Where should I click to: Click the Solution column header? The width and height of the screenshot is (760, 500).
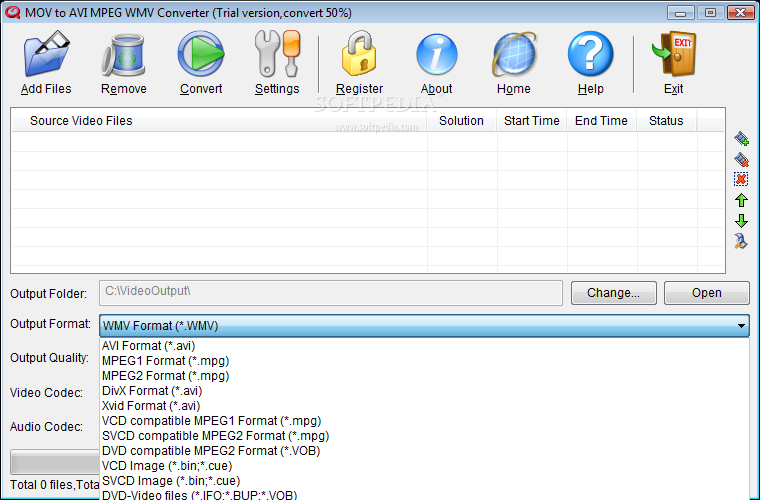click(x=461, y=121)
